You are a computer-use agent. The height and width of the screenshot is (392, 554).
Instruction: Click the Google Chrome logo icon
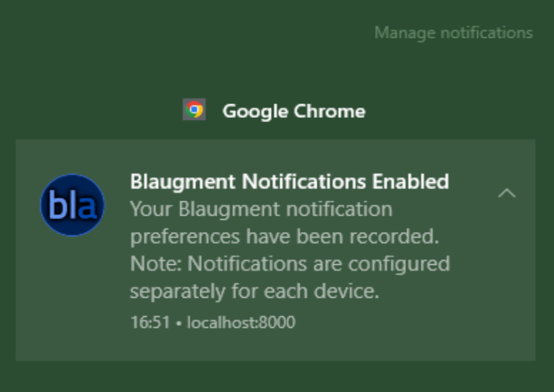194,109
